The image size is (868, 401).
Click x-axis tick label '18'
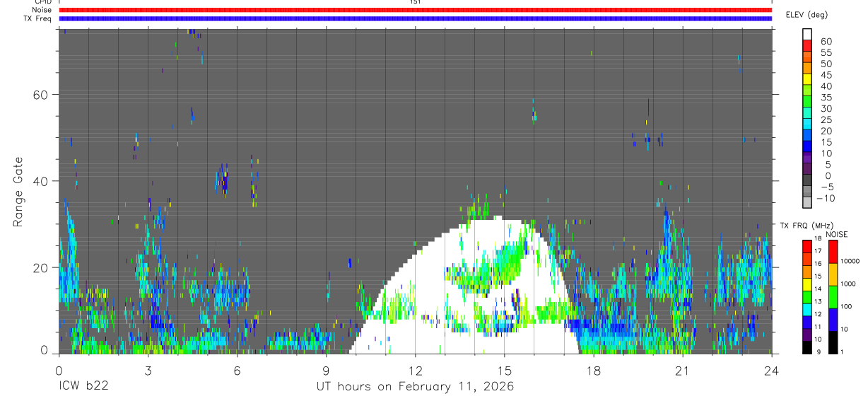click(x=594, y=371)
